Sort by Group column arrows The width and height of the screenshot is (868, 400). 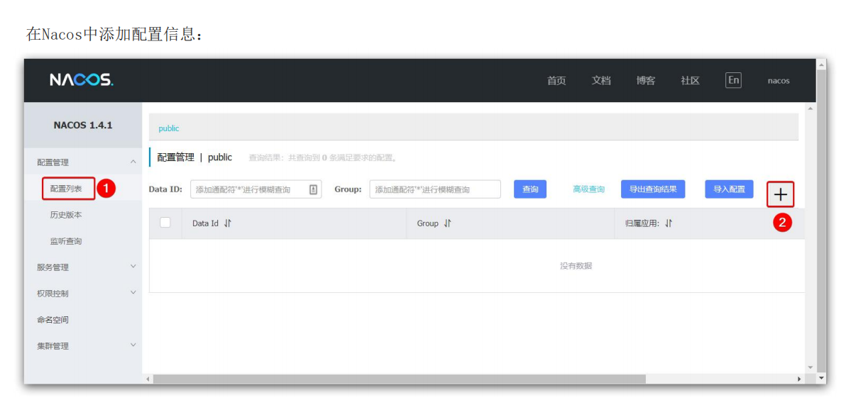(448, 223)
